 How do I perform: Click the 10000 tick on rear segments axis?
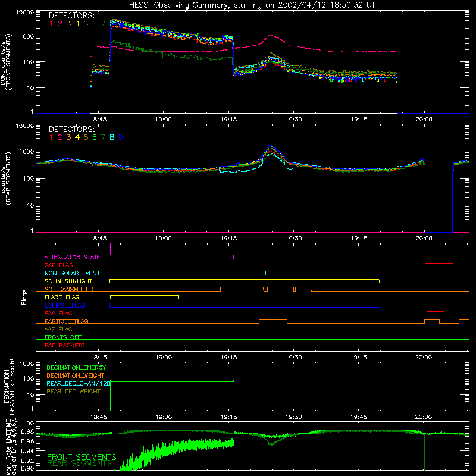click(25, 126)
